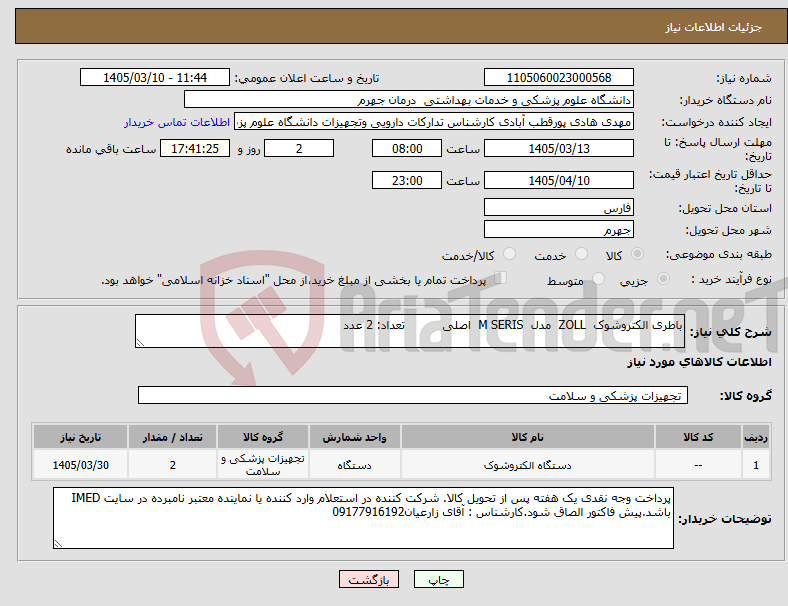This screenshot has height=606, width=788.
Task: Toggle the اسناد خزانه اسلامی payment checkbox
Action: (x=501, y=278)
